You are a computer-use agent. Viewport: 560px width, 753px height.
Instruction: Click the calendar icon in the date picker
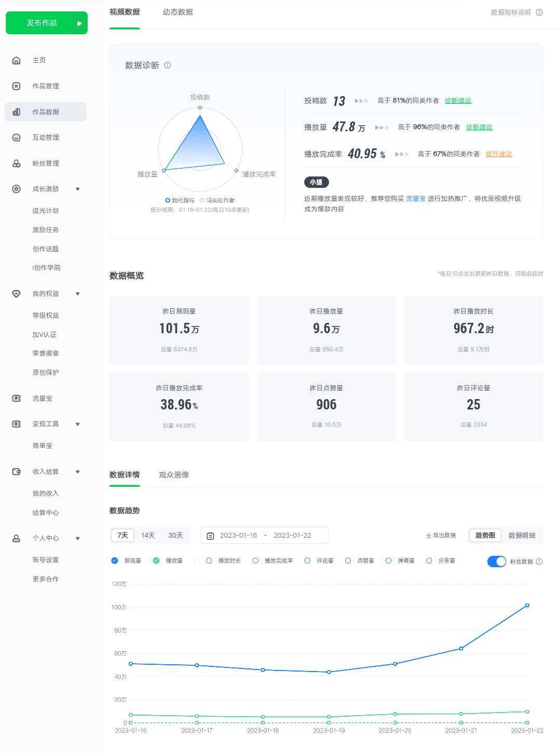[x=211, y=535]
